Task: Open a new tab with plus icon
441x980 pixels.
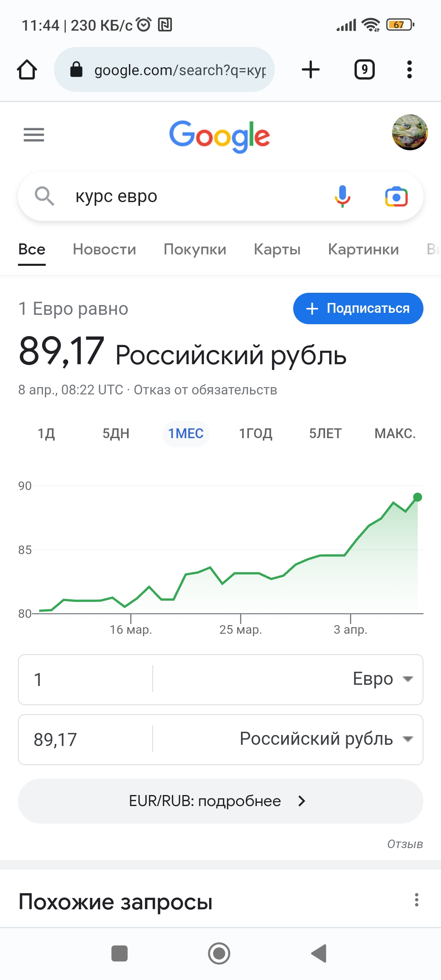Action: pos(310,69)
